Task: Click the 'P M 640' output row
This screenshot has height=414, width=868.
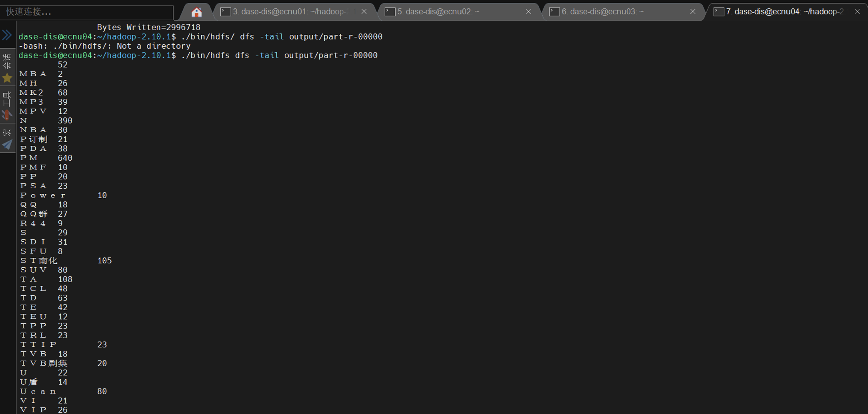Action: 46,158
